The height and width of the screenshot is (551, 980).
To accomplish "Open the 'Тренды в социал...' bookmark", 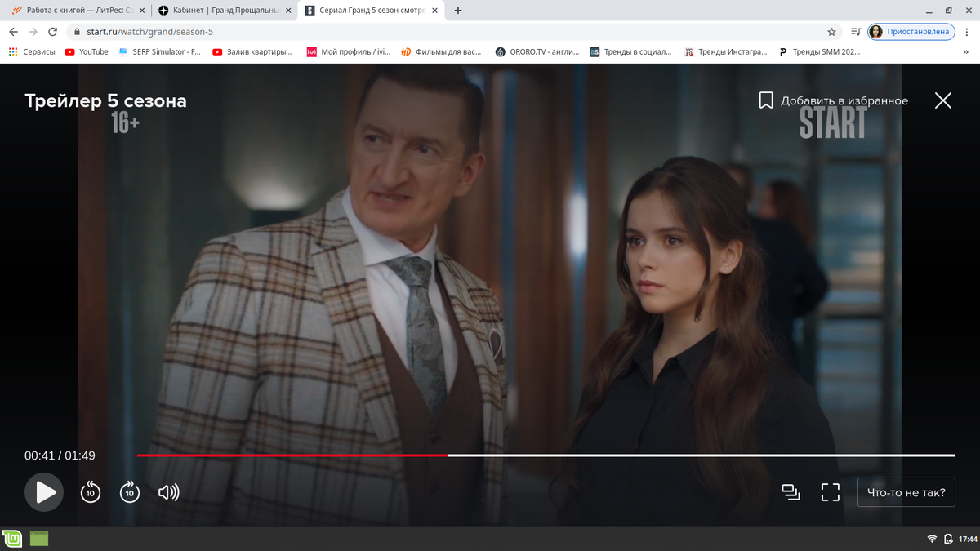I will tap(630, 51).
